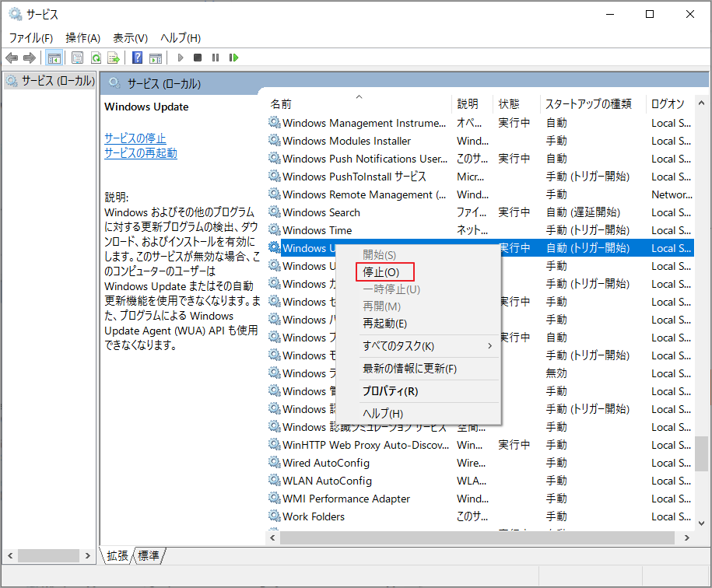Export the list using the export icon
This screenshot has width=712, height=588.
(x=113, y=57)
